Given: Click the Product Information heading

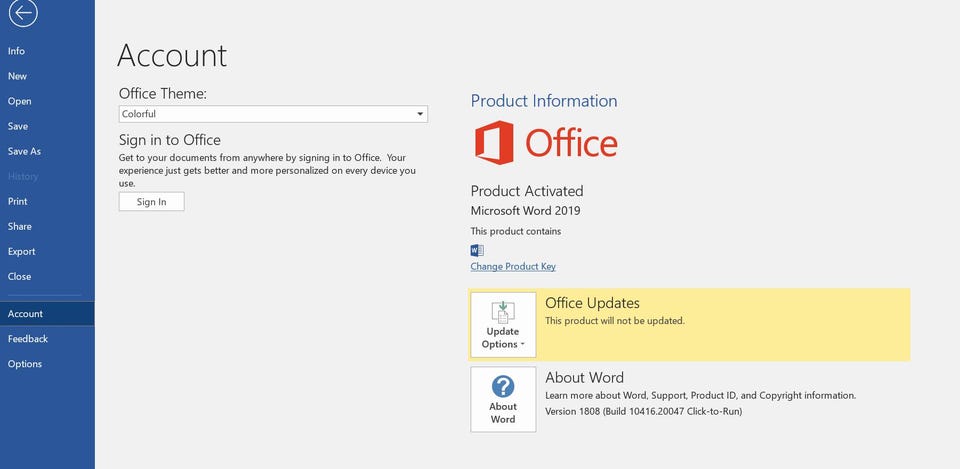Looking at the screenshot, I should 544,101.
